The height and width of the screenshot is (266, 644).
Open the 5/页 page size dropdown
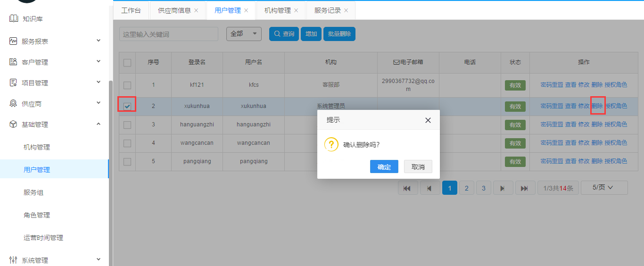click(604, 188)
